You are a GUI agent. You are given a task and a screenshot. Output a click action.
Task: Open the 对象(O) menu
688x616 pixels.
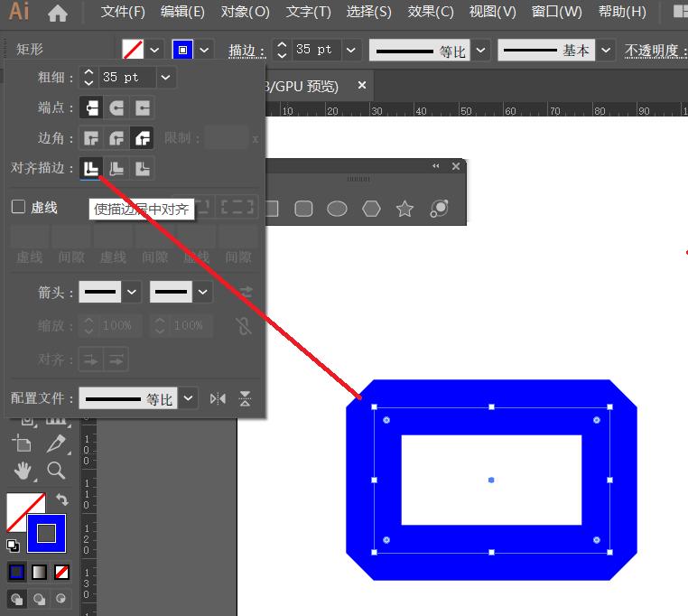(246, 12)
